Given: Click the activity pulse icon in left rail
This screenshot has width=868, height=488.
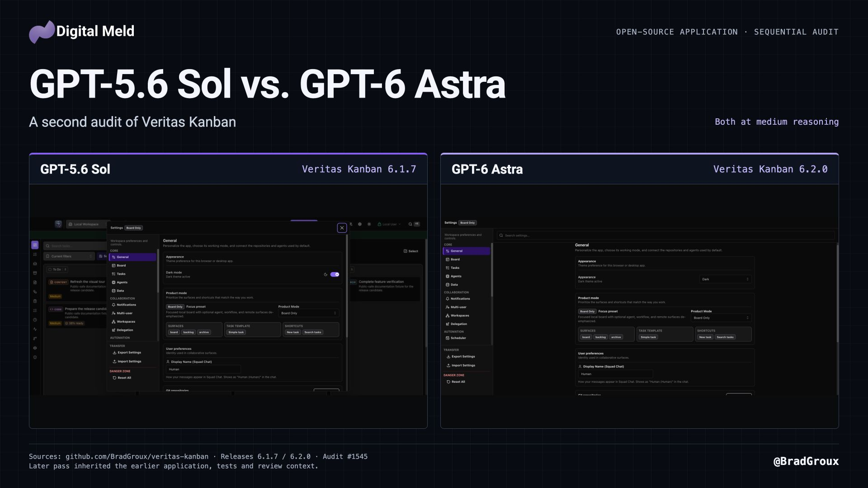Looking at the screenshot, I should coord(35,329).
